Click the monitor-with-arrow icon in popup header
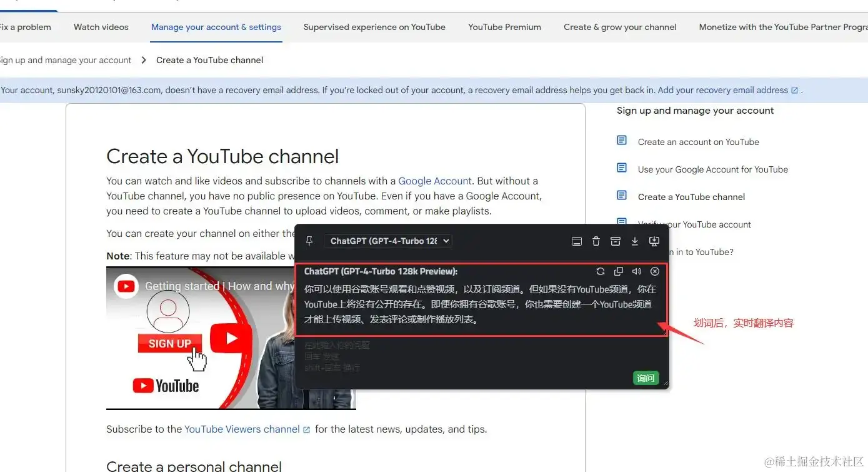Viewport: 868px width, 472px height. pos(654,241)
